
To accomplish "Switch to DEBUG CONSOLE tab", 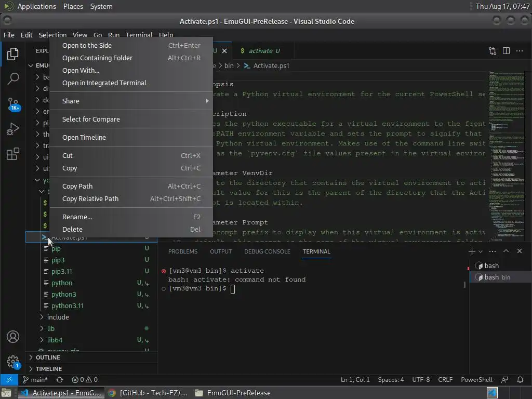I will (267, 252).
